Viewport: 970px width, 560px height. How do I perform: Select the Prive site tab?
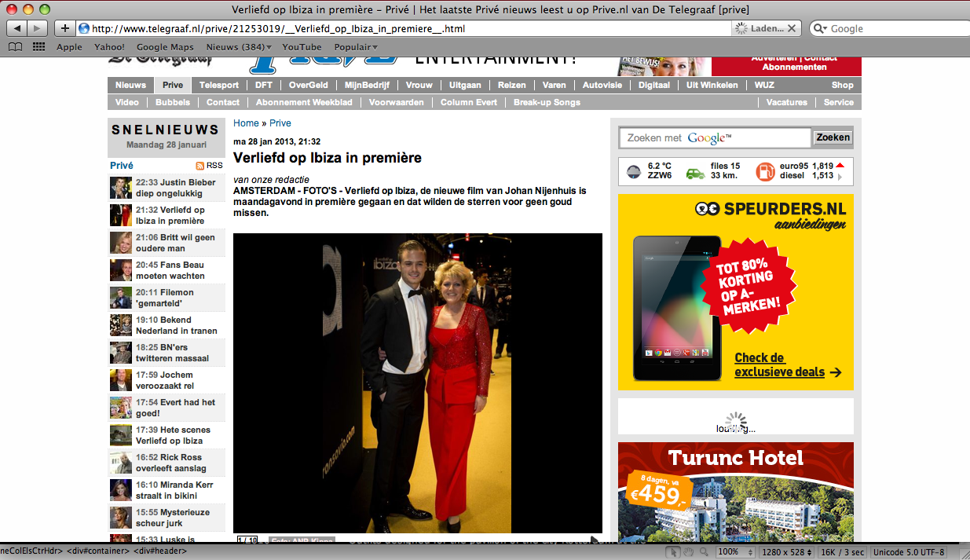173,85
